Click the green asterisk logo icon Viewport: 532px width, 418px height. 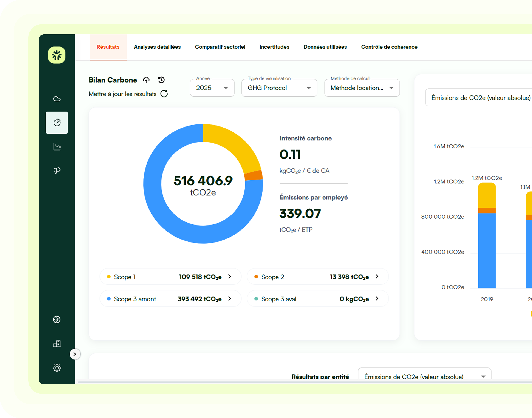(x=57, y=55)
